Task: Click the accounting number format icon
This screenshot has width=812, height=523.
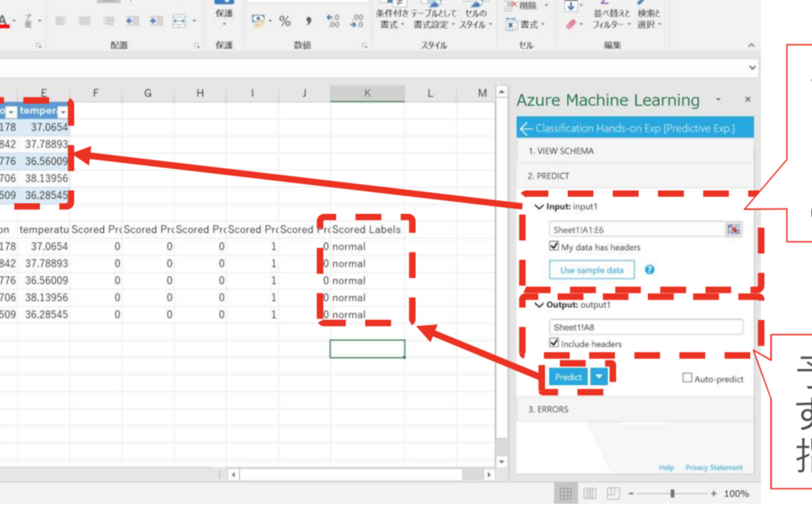Action: click(258, 20)
